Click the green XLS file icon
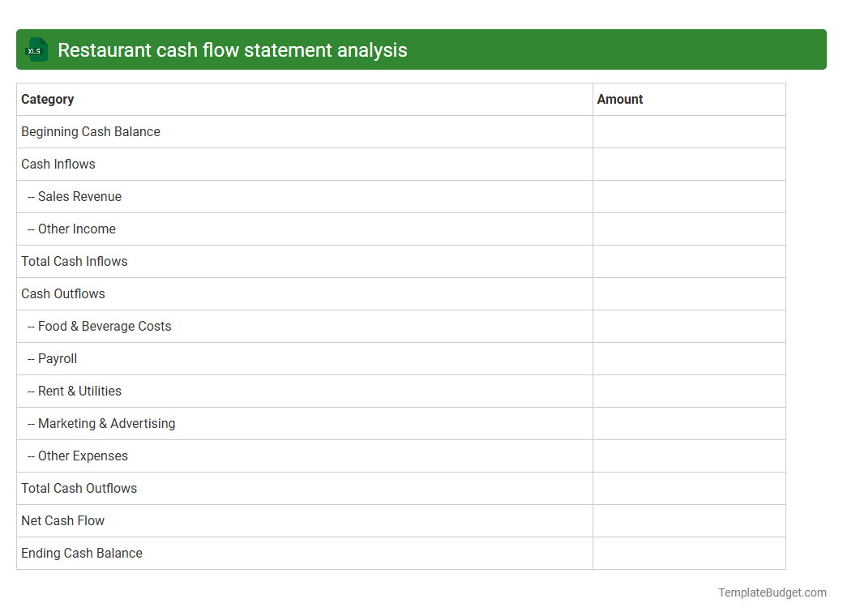 [x=36, y=49]
